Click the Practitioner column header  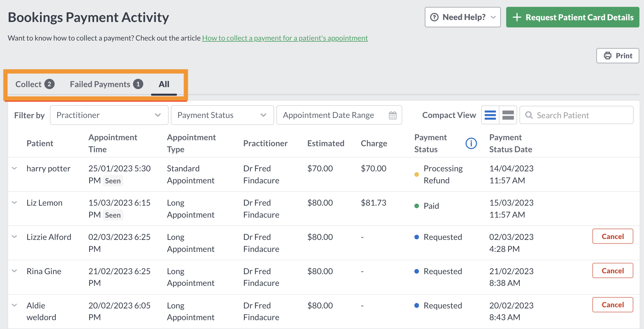point(265,143)
